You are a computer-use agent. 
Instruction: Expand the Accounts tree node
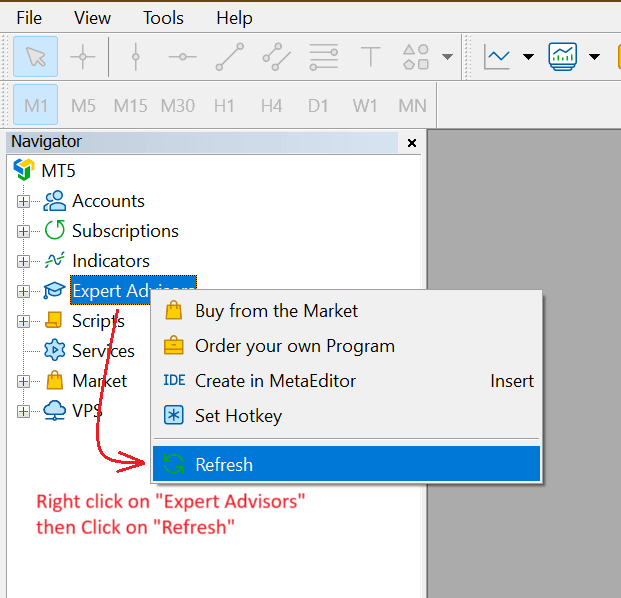pos(23,202)
